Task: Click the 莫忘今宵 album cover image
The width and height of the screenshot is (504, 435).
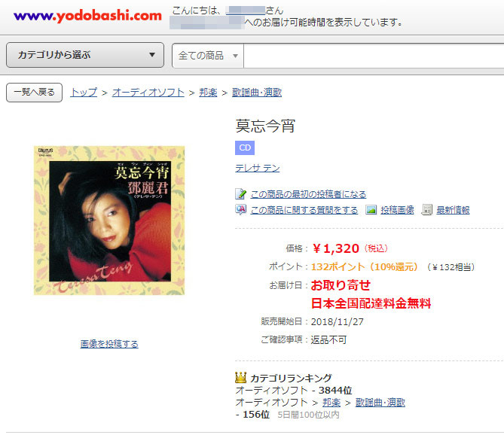Action: pos(109,221)
